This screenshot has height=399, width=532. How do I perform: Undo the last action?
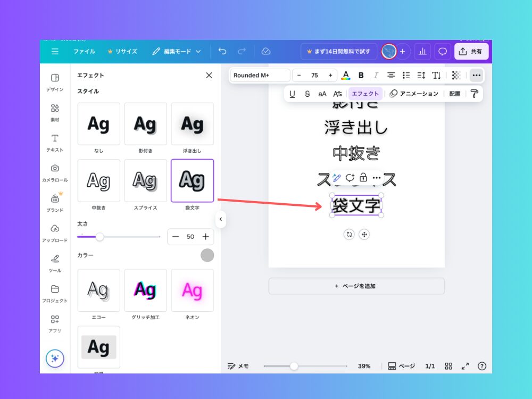(x=222, y=51)
